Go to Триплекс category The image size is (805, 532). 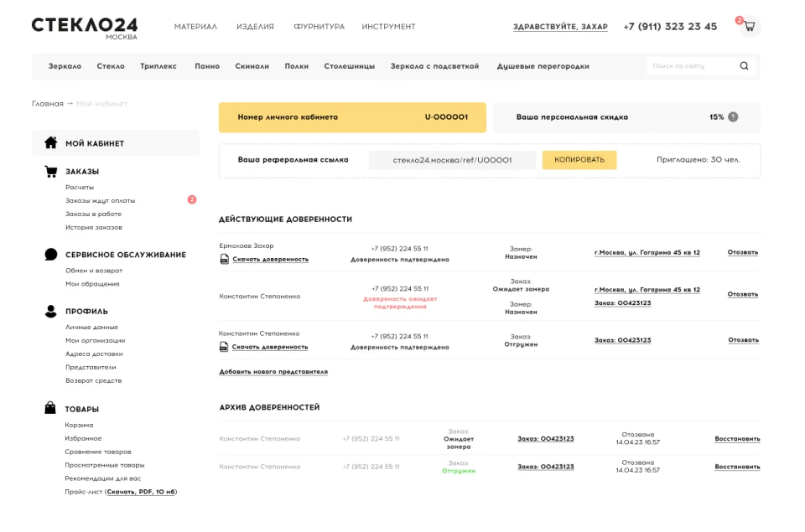point(158,66)
